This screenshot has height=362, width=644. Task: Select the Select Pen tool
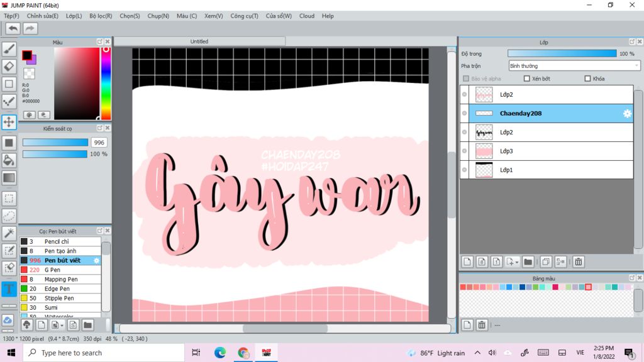tap(9, 251)
